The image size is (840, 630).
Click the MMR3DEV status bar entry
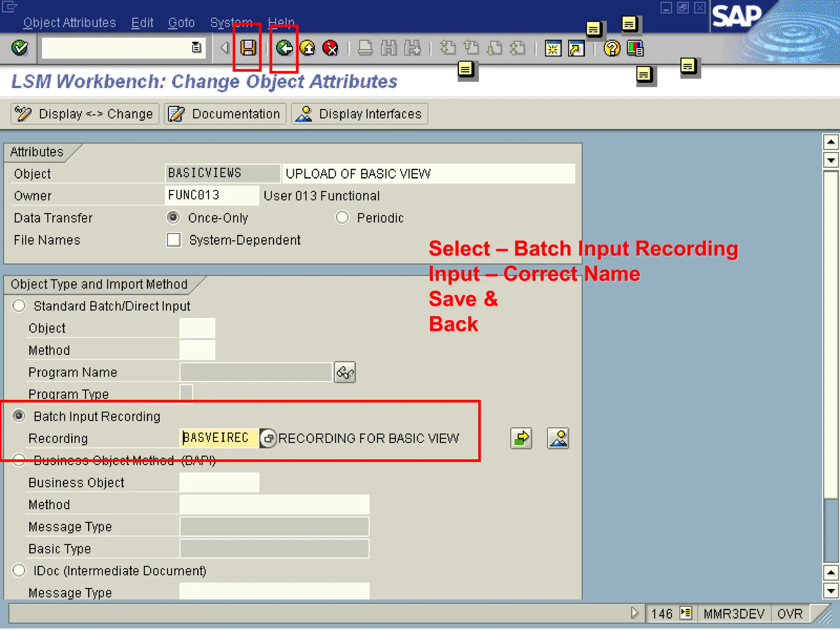[x=734, y=614]
